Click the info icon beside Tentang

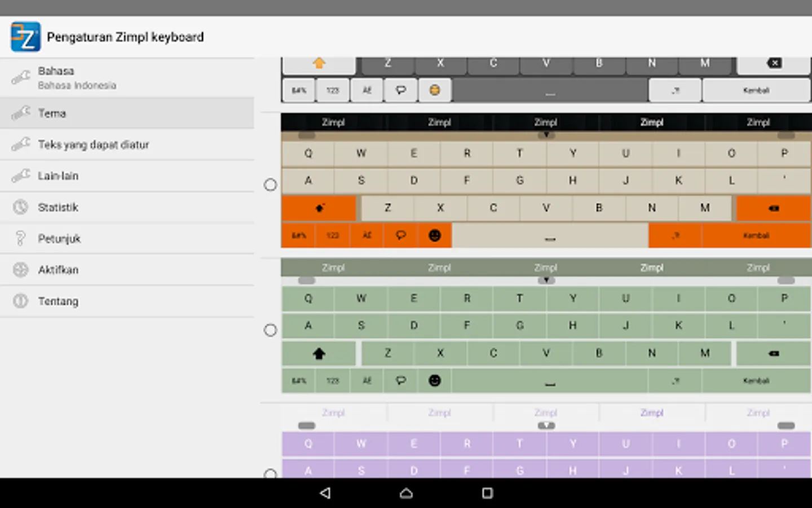[21, 301]
